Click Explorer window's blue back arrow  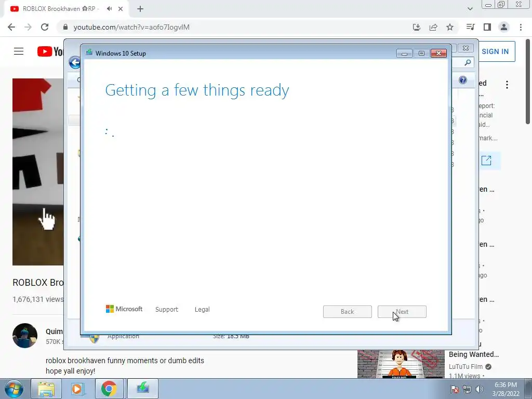(74, 62)
